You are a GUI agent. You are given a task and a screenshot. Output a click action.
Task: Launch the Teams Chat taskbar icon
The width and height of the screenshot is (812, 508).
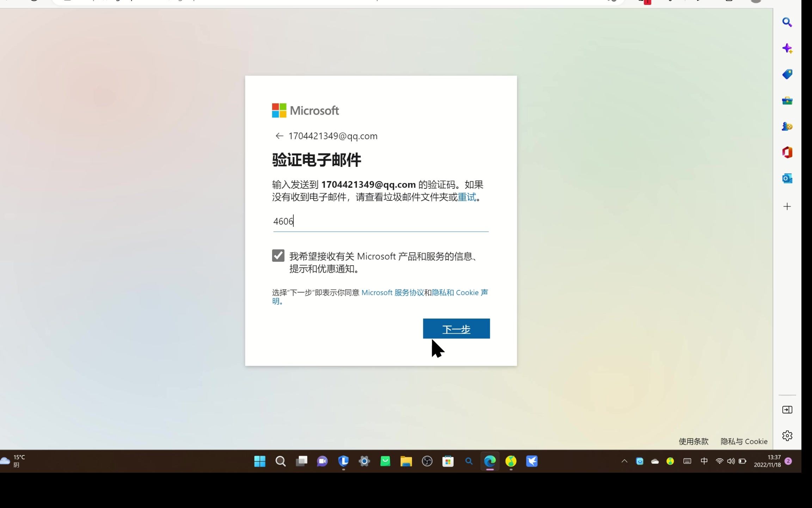322,461
